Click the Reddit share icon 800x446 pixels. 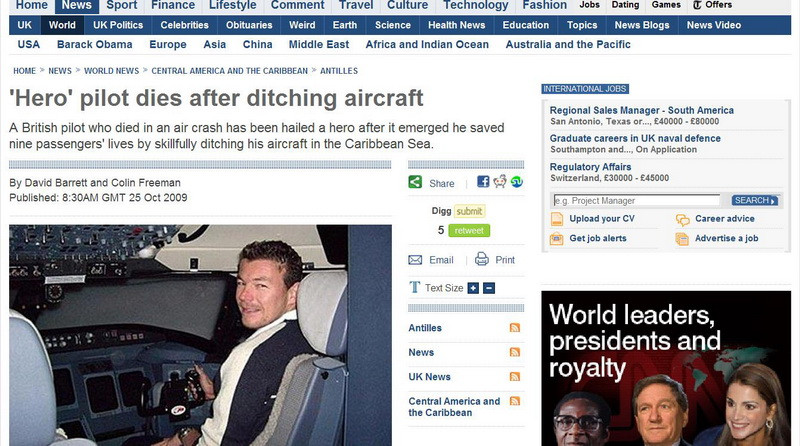[500, 182]
